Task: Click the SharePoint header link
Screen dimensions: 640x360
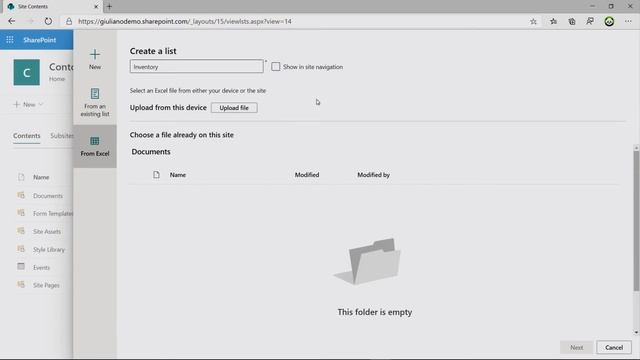Action: (x=40, y=40)
